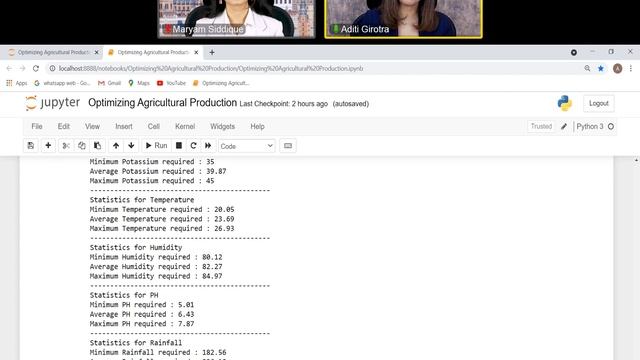The image size is (640, 360).
Task: Open the Optimizing Agricult bookmark
Action: (221, 83)
